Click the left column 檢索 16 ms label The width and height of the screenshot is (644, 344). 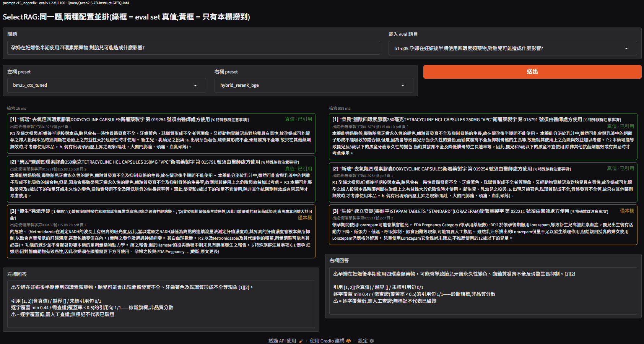click(x=16, y=109)
